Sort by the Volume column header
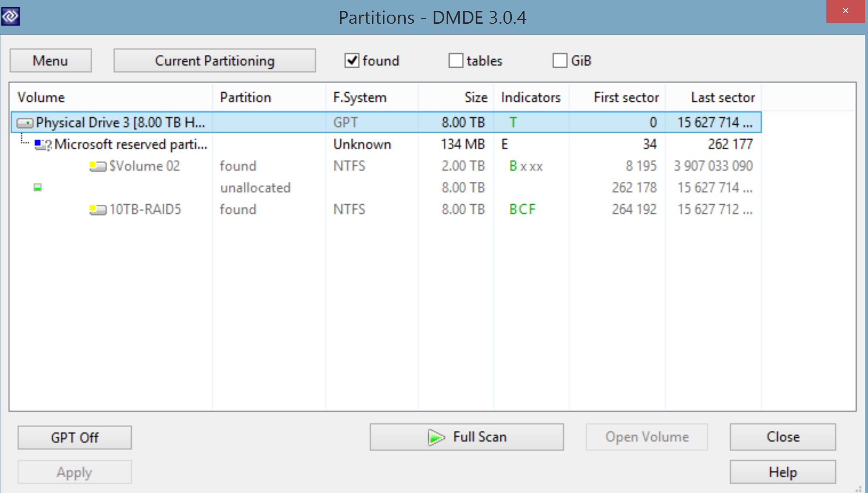Viewport: 868px width, 493px height. point(111,97)
